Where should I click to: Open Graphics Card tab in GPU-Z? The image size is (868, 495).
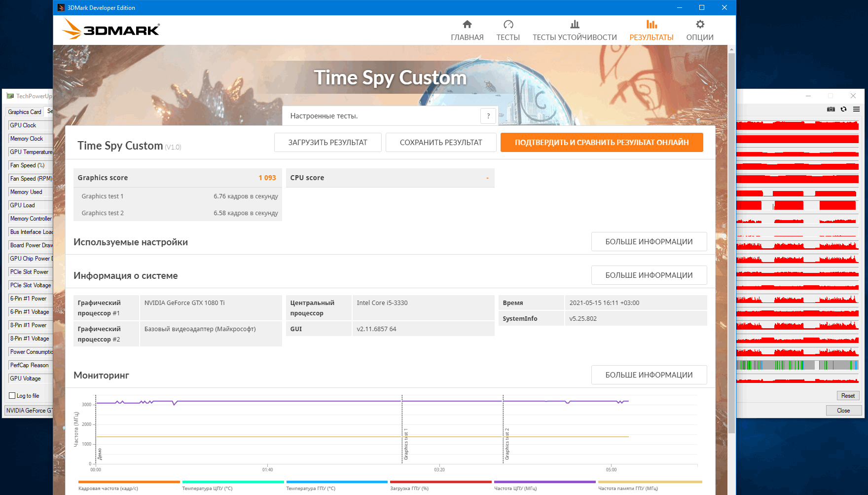[x=25, y=112]
